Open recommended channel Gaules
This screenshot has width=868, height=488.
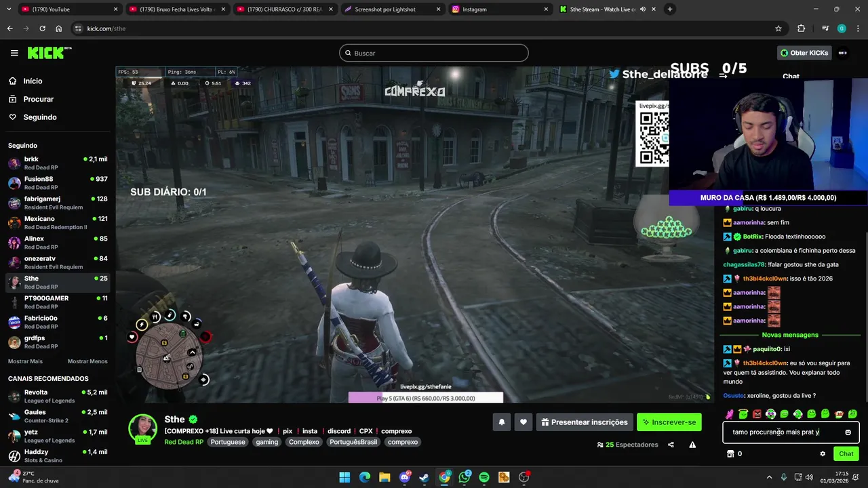(x=58, y=416)
